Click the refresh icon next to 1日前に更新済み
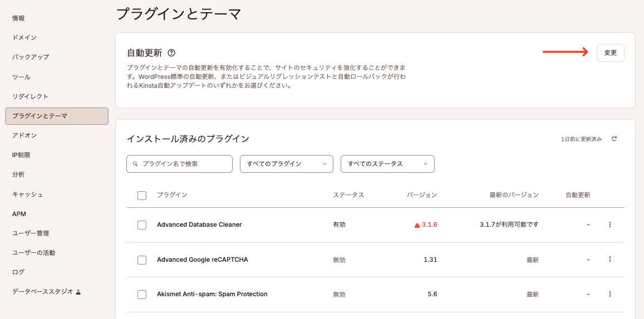 point(614,139)
